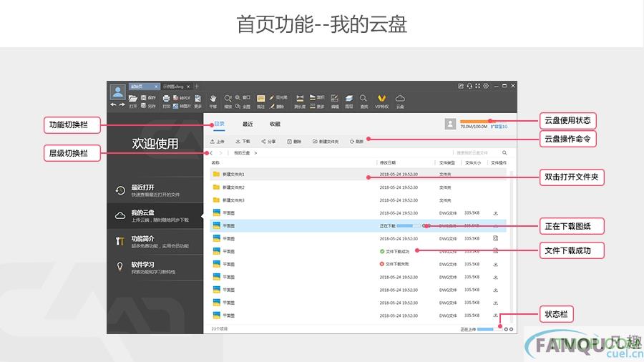
Task: Select the folder 新建文件夹3
Action: pos(358,200)
